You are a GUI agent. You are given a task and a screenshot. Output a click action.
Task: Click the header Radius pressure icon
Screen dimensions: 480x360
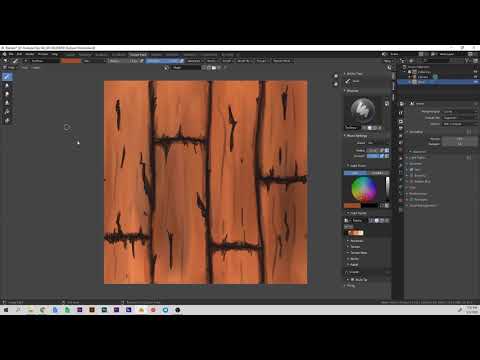coord(142,61)
